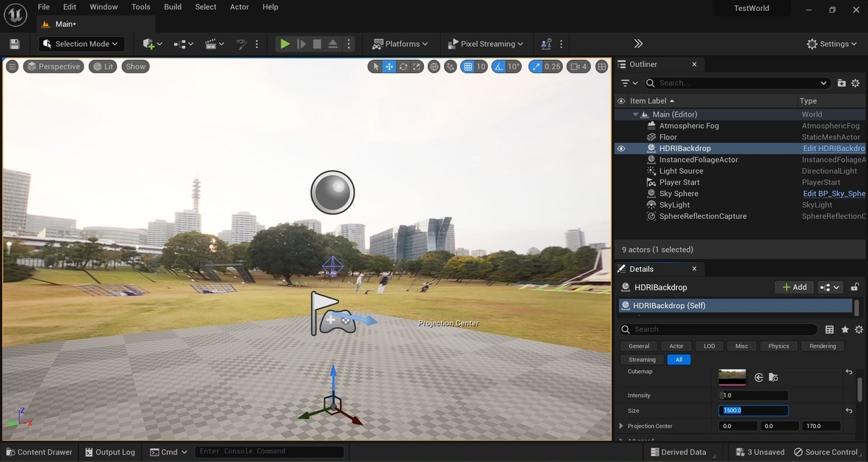868x462 pixels.
Task: Toggle HDRIBackdrop visibility eye
Action: pos(621,148)
